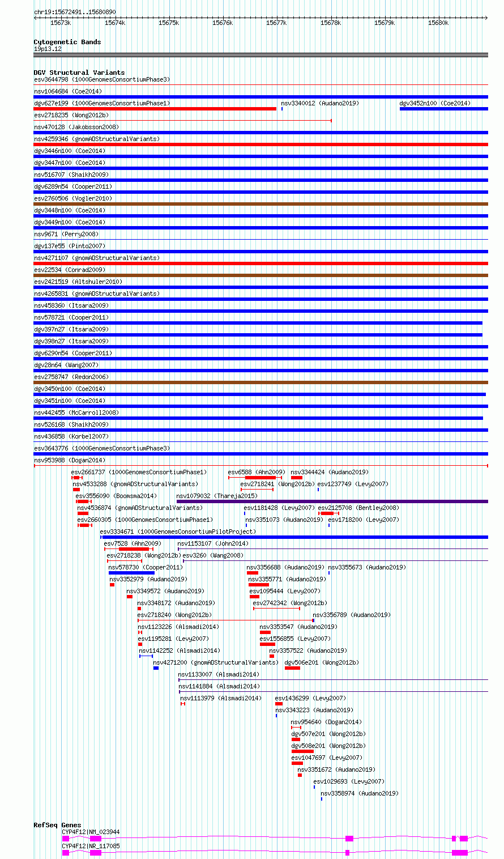Select the esv2661737 (1000GenomesConsortiumPhase1) label
Viewport: 504px width, 859px height.
(x=139, y=473)
